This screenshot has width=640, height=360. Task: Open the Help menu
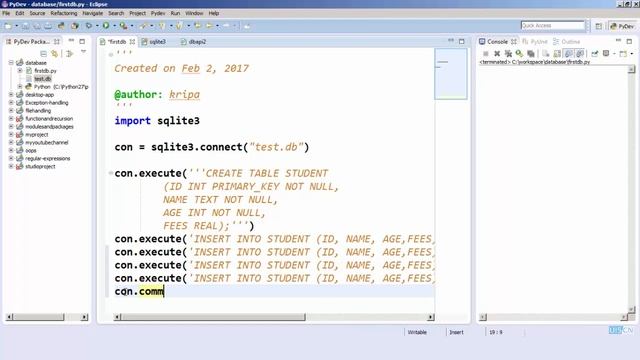click(x=213, y=13)
